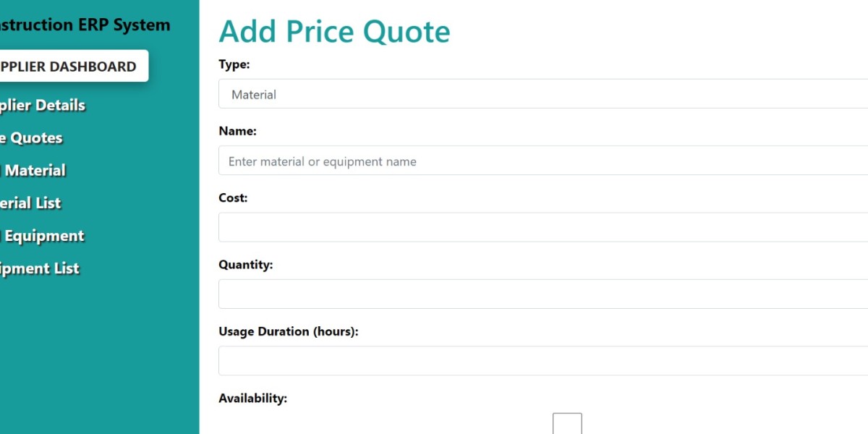
Task: Click the Type label
Action: [234, 64]
